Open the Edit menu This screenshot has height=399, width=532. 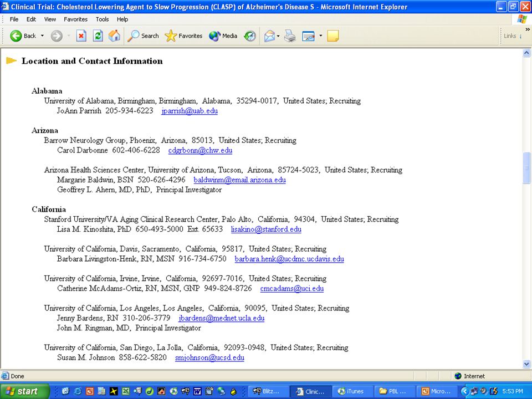click(31, 19)
